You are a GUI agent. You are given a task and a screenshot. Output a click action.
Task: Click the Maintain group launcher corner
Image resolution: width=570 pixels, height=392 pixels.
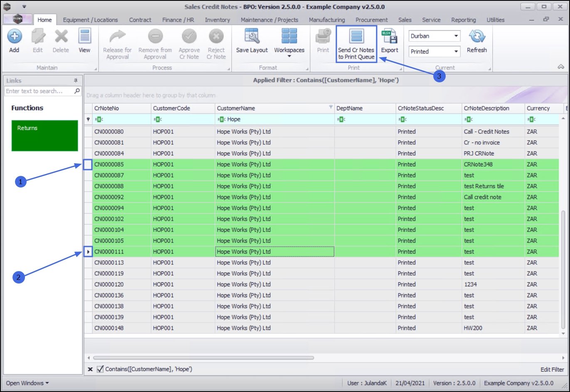point(96,69)
